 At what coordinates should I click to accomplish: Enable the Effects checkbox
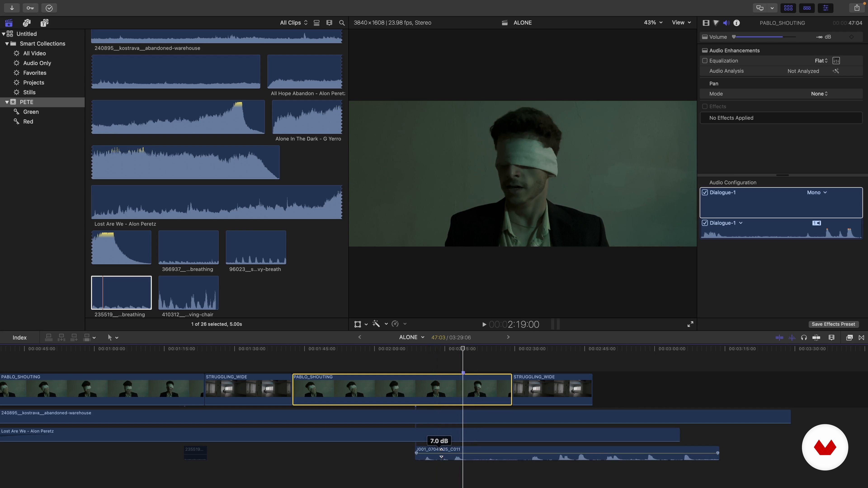pos(705,106)
